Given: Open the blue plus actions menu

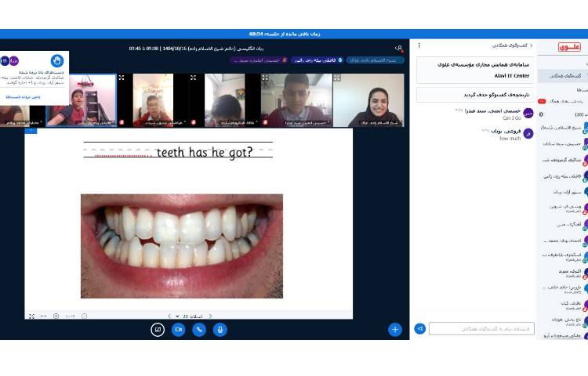Looking at the screenshot, I should [x=395, y=330].
